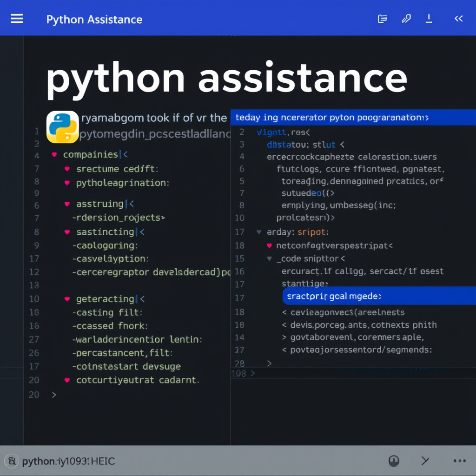Screen dimensions: 476x476
Task: Expand chevron next to sastincting
Action: (142, 232)
